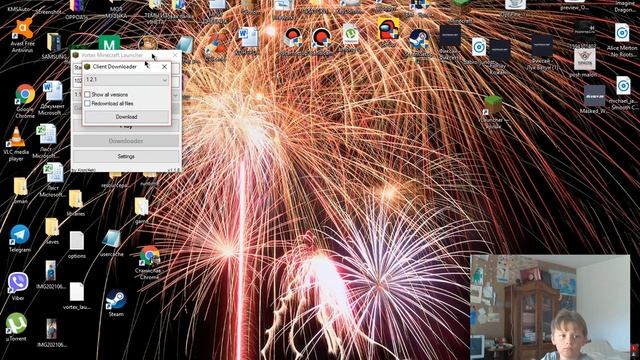Viewport: 640px width, 360px height.
Task: Close the Client Downloader dialog
Action: [164, 67]
